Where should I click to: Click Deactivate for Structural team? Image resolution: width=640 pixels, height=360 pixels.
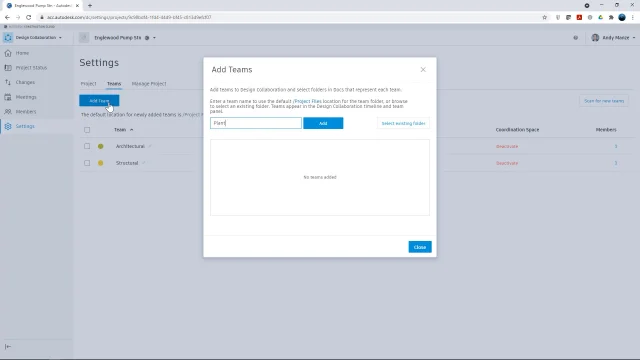click(507, 163)
